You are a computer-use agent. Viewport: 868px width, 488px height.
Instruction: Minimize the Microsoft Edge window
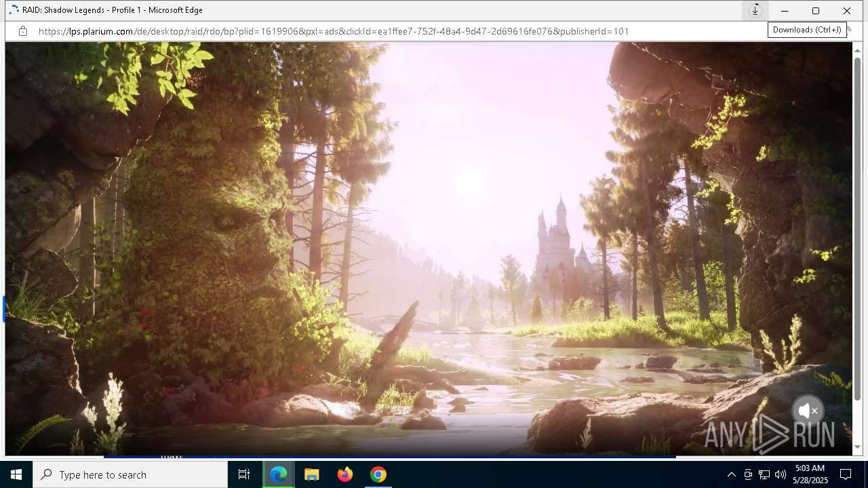coord(785,11)
